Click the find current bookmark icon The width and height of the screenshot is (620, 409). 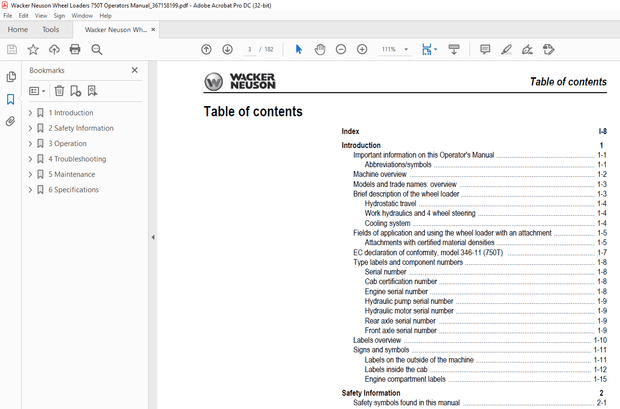click(x=92, y=91)
